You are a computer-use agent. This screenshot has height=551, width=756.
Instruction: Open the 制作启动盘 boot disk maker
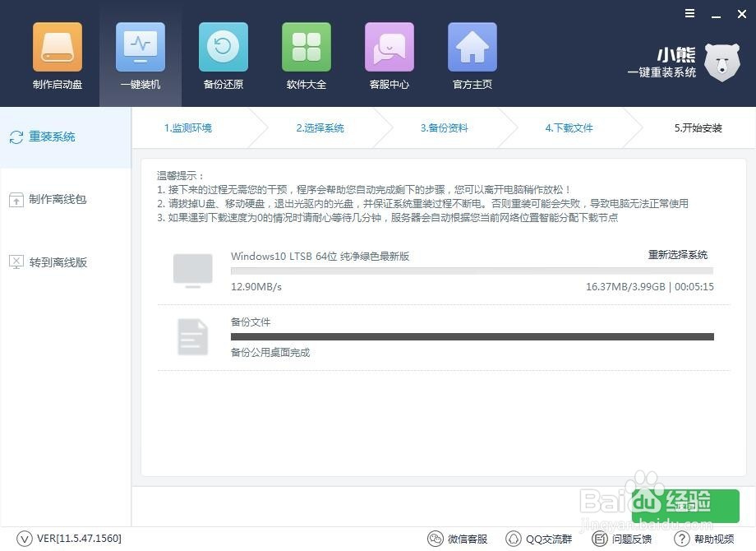[57, 53]
